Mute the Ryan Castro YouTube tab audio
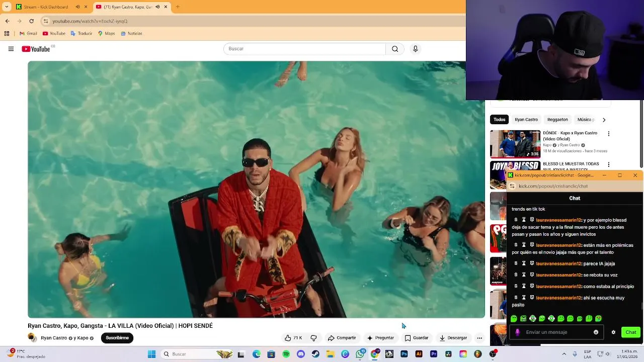Screen dimensions: 644x362 pyautogui.click(x=158, y=7)
